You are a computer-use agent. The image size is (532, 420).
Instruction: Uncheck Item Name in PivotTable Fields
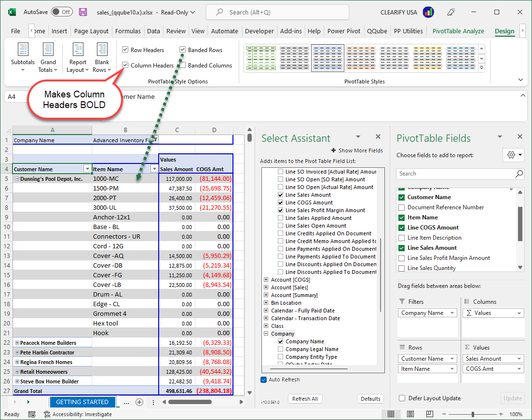point(401,217)
